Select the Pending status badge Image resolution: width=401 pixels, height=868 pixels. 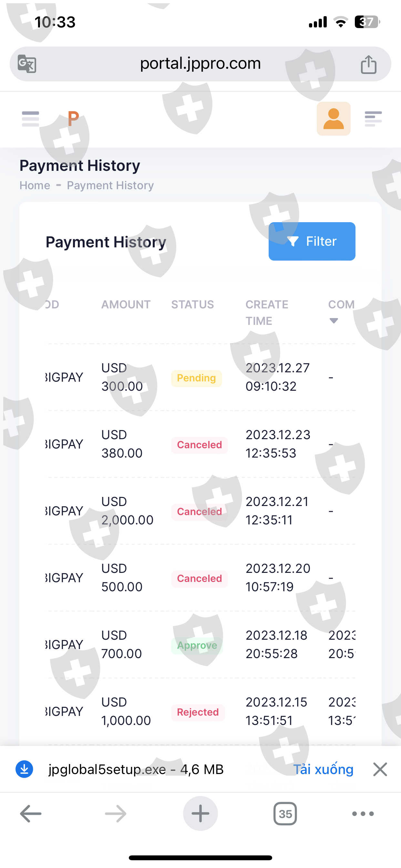click(196, 378)
